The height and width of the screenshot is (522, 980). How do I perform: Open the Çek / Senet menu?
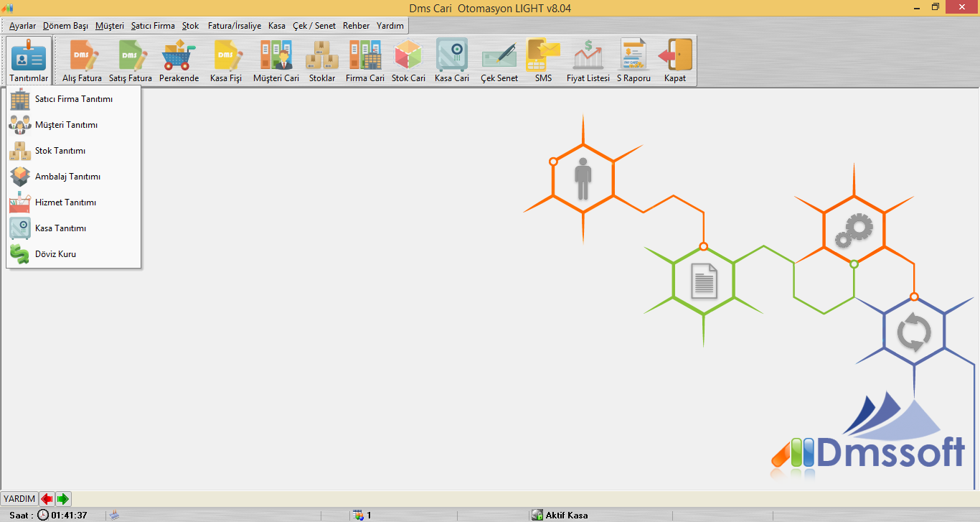(314, 26)
